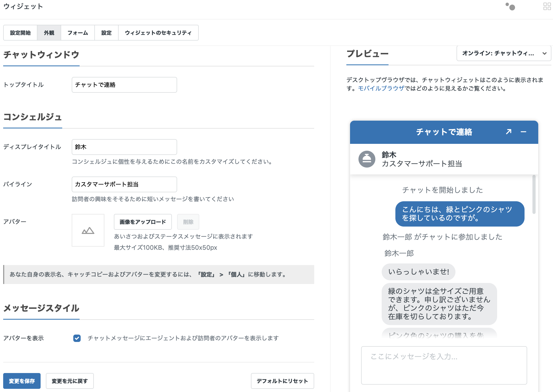Open the オンライン: チャットウィンドウ preview dropdown
This screenshot has height=392, width=553.
503,53
